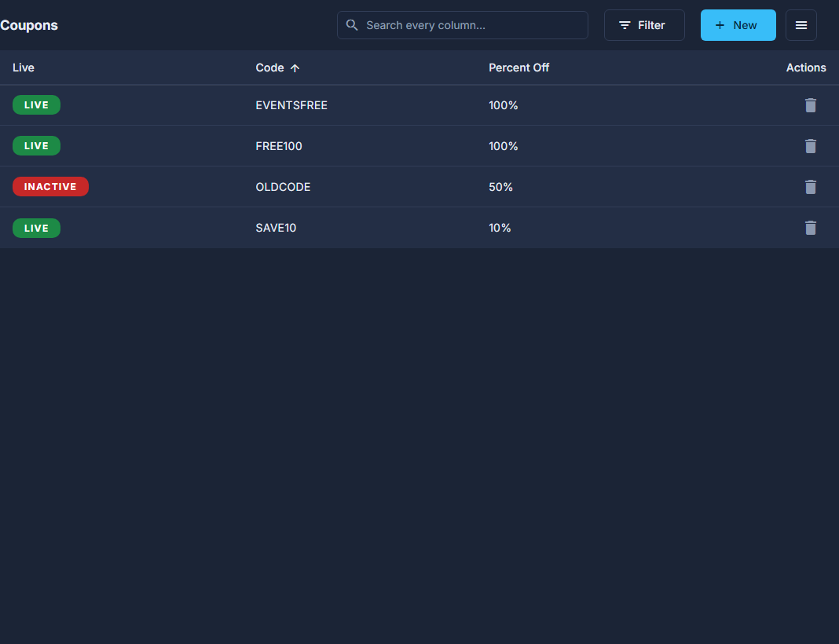839x644 pixels.
Task: Sort by the Percent Off header
Action: point(518,68)
